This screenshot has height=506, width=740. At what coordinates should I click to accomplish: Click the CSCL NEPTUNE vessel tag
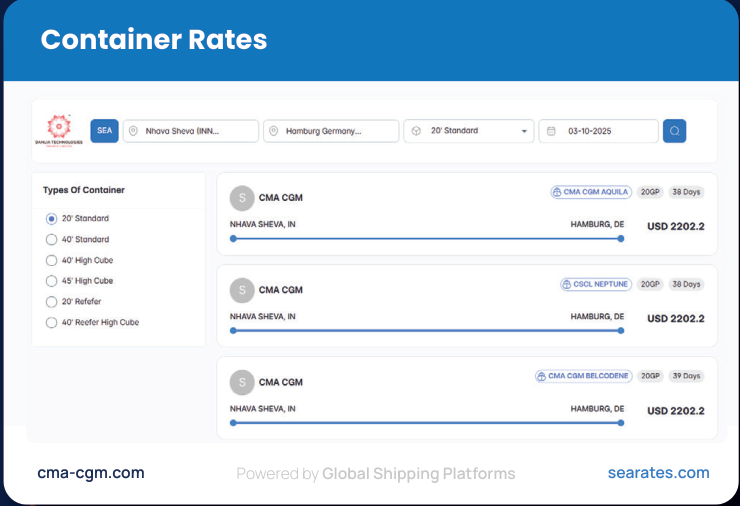point(596,284)
